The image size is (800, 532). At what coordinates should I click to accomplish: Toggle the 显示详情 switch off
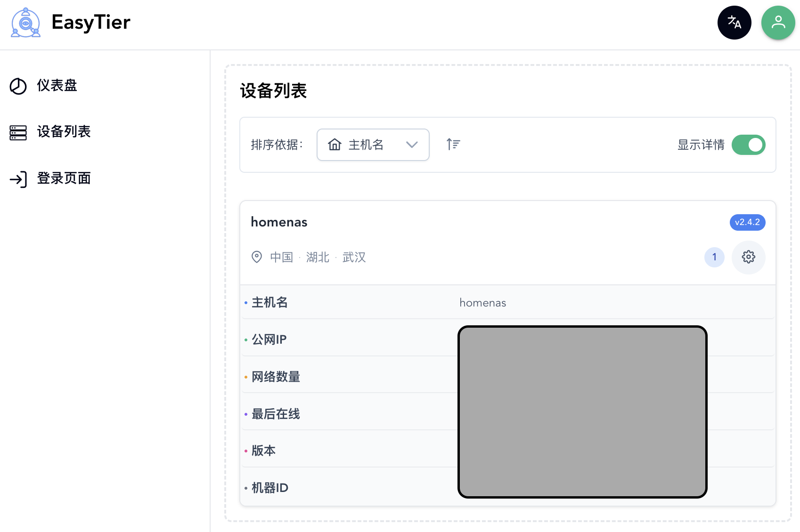(748, 145)
